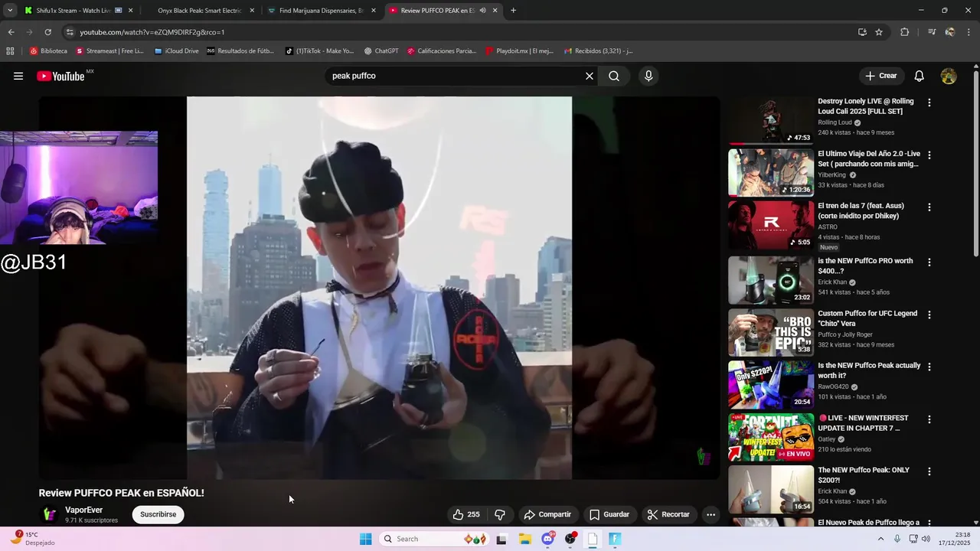Image resolution: width=980 pixels, height=551 pixels.
Task: Open the YouTube guide hamburger menu
Action: tap(18, 76)
